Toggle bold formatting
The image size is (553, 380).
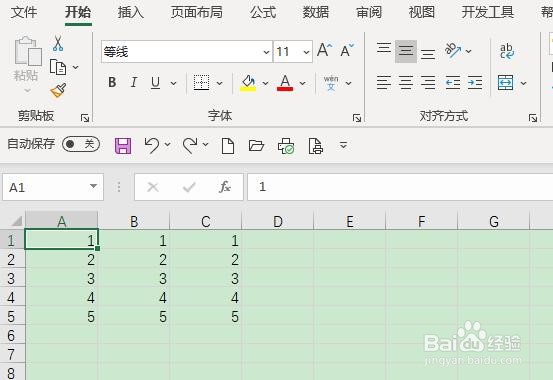(x=112, y=83)
